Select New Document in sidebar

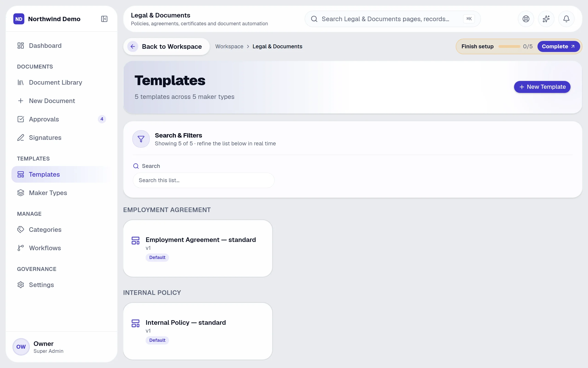pyautogui.click(x=62, y=101)
